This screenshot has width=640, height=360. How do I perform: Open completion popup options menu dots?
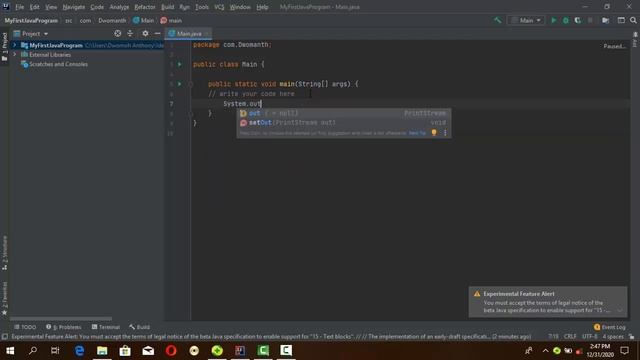pyautogui.click(x=445, y=133)
